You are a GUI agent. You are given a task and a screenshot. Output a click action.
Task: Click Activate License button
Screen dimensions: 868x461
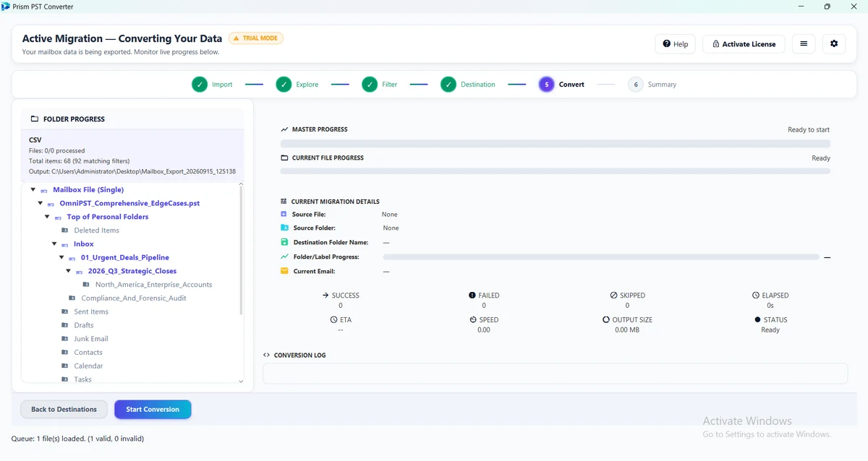(x=744, y=44)
